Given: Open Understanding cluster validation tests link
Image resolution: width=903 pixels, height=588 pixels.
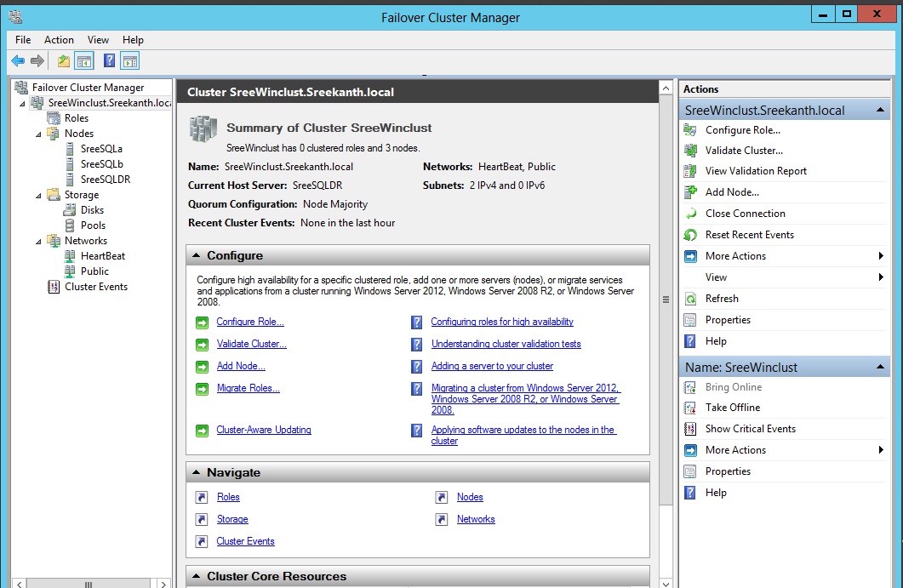Looking at the screenshot, I should tap(506, 344).
